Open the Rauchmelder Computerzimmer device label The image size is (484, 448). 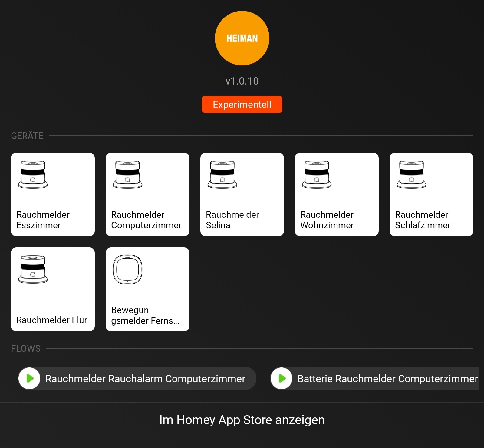coord(146,220)
